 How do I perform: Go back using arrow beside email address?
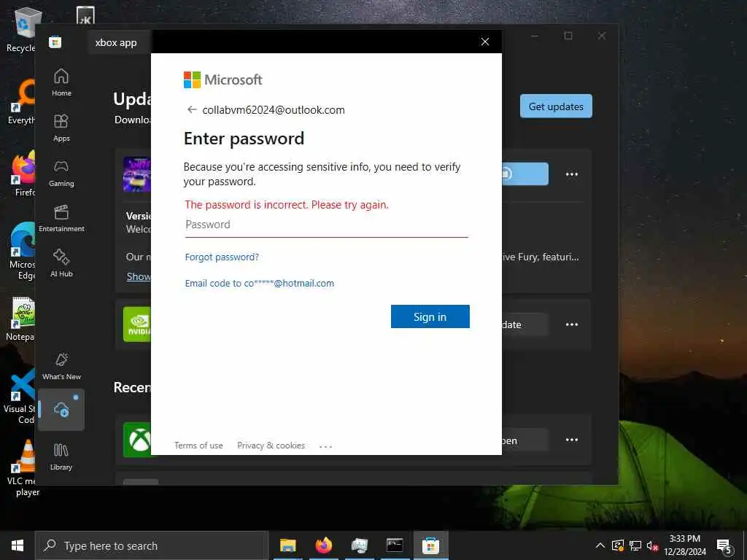tap(192, 109)
